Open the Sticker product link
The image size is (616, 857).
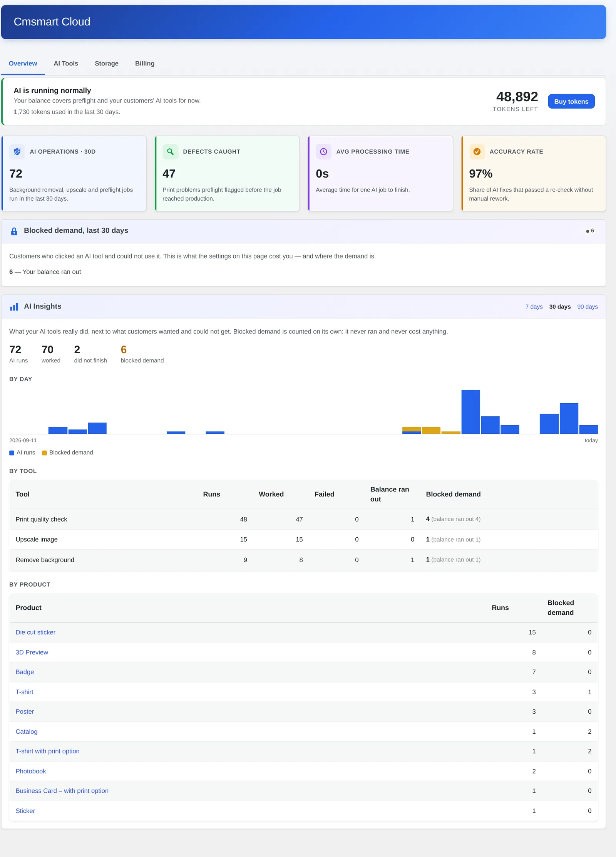tap(25, 811)
